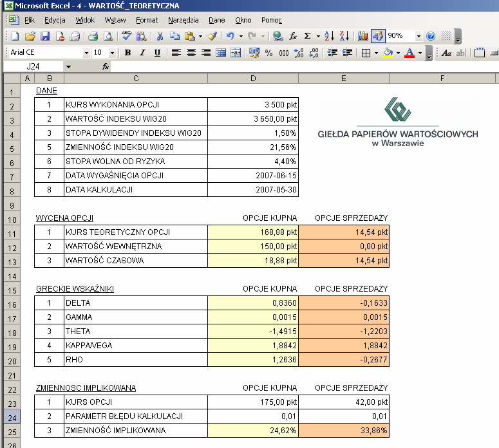The height and width of the screenshot is (448, 499).
Task: Open the Plik menu
Action: pos(29,20)
